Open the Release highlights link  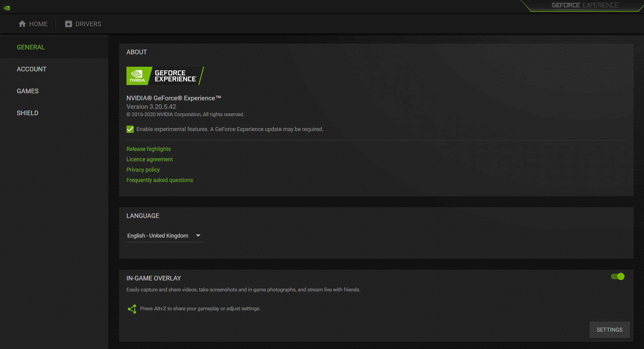coord(148,149)
